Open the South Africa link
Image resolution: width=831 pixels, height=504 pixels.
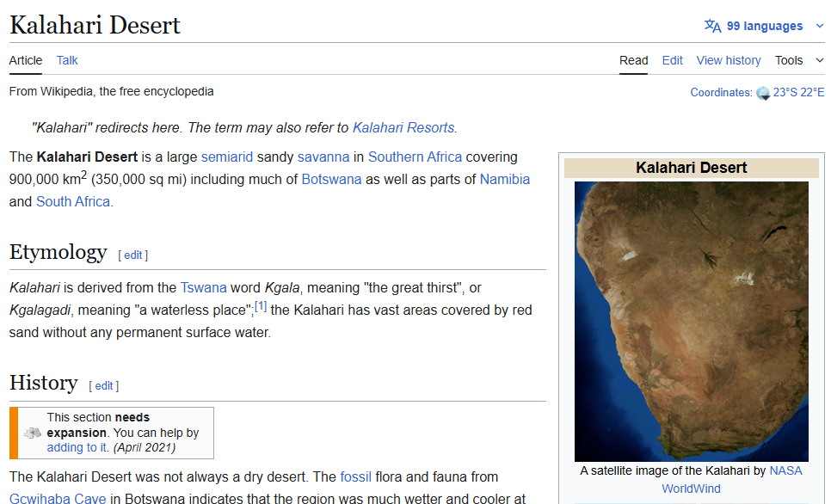pos(73,201)
